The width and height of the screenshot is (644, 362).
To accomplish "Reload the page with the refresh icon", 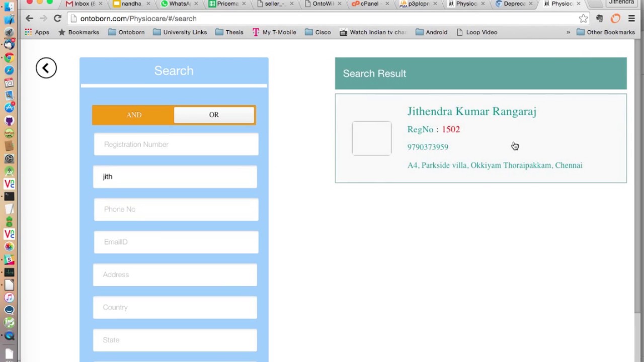I will pyautogui.click(x=57, y=19).
